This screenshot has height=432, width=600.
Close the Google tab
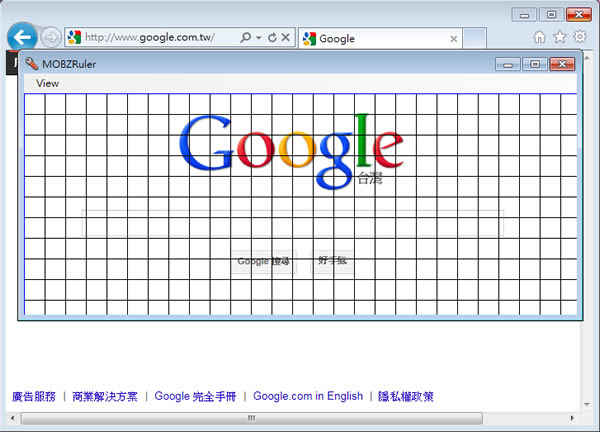(454, 39)
